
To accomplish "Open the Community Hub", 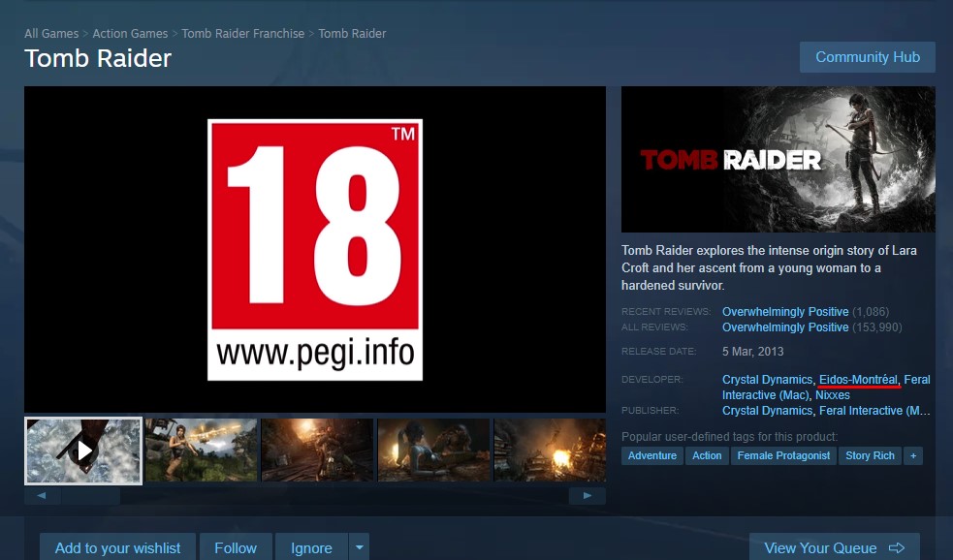I will tap(868, 57).
